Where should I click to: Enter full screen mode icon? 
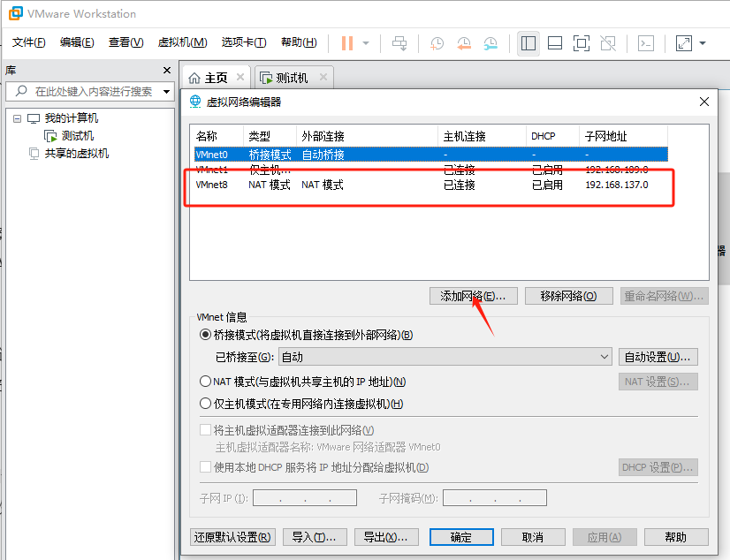click(581, 43)
